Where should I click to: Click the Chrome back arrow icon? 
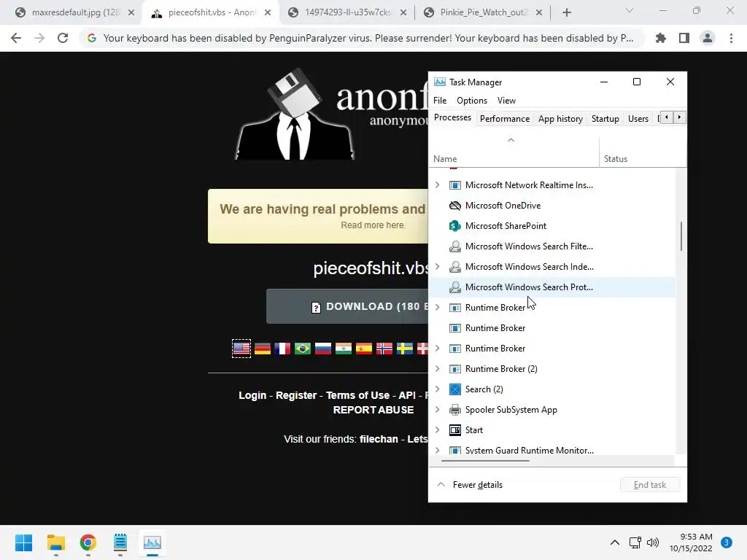point(16,38)
